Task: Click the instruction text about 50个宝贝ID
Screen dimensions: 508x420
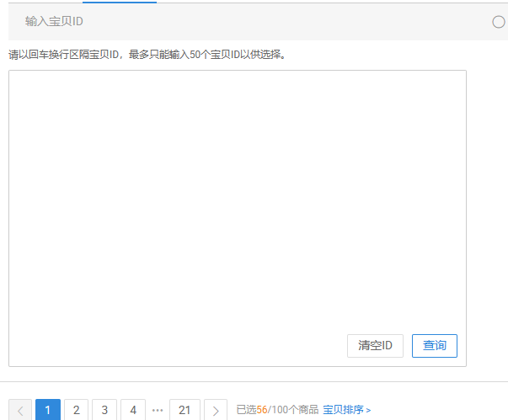Action: tap(147, 55)
